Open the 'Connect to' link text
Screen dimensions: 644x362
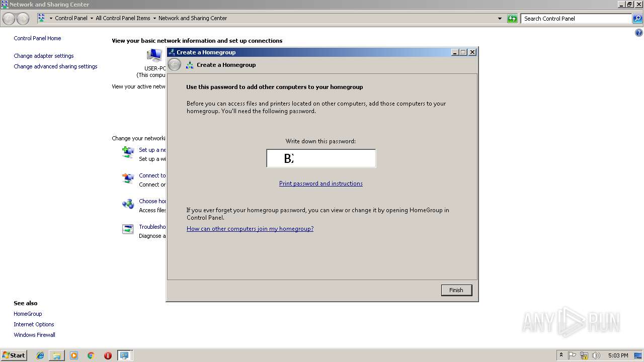[152, 175]
